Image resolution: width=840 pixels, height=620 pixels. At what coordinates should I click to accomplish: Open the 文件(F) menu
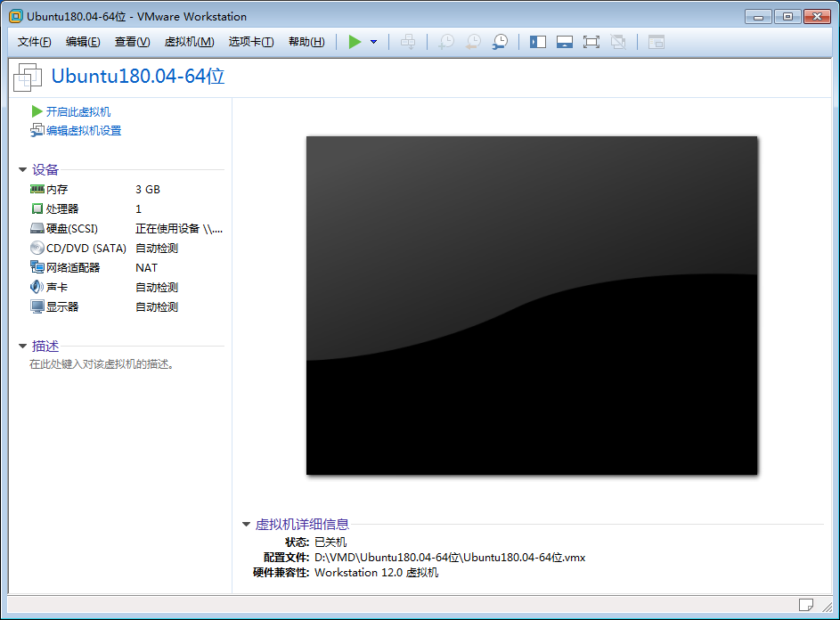34,42
